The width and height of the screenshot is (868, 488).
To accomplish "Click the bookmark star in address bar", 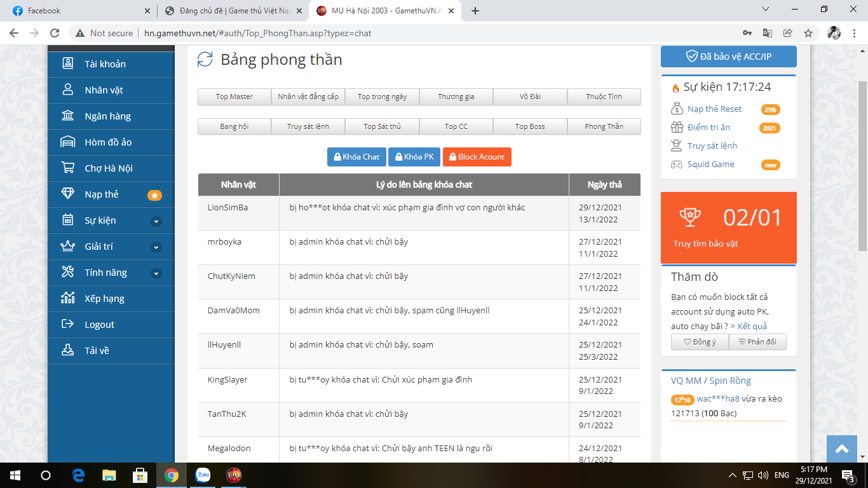I will [x=808, y=33].
